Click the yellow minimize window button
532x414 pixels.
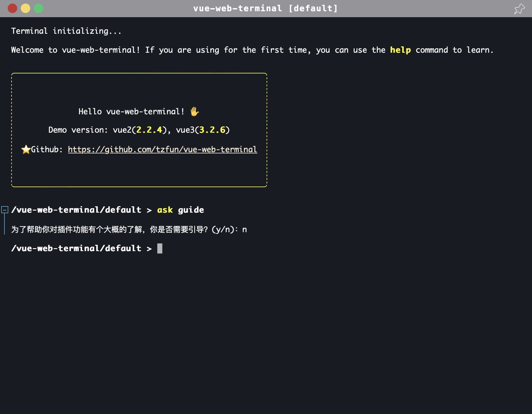(25, 8)
